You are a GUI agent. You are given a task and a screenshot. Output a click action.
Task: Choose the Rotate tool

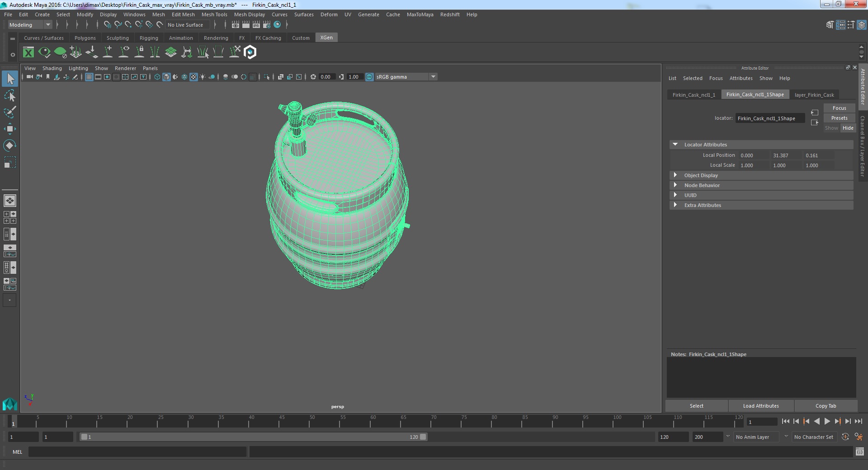(x=10, y=146)
